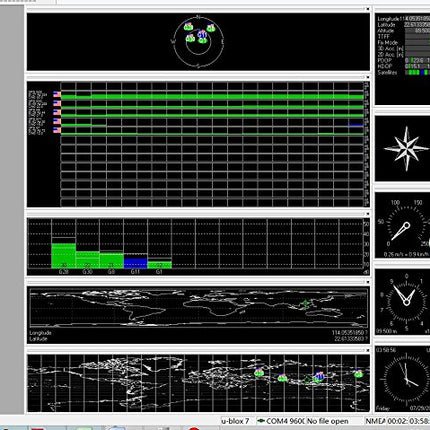
Task: Click the u-blox 7 status field
Action: 236,421
